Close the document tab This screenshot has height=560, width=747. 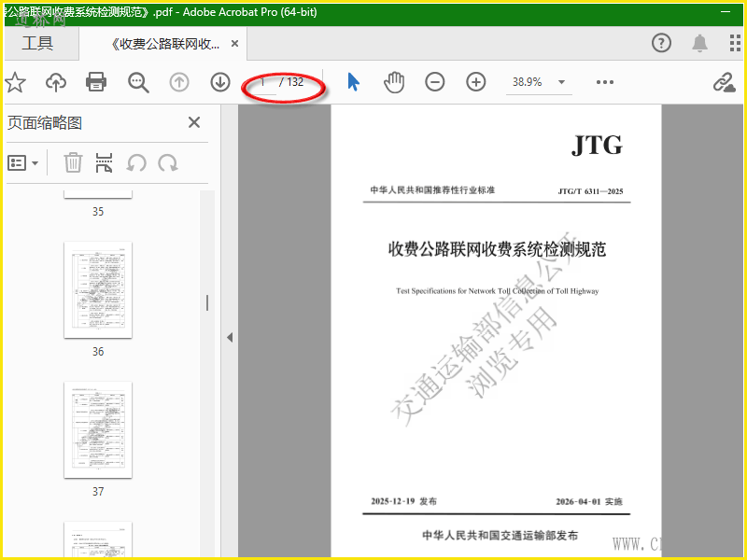tap(234, 44)
